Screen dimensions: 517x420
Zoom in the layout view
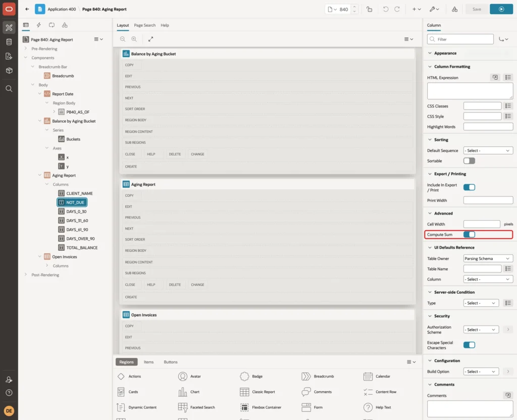134,39
